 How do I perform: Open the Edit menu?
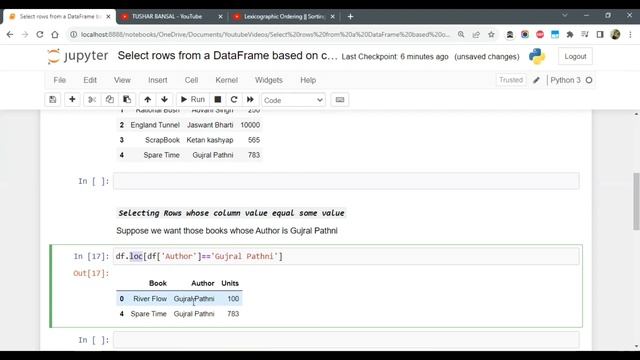pyautogui.click(x=90, y=80)
